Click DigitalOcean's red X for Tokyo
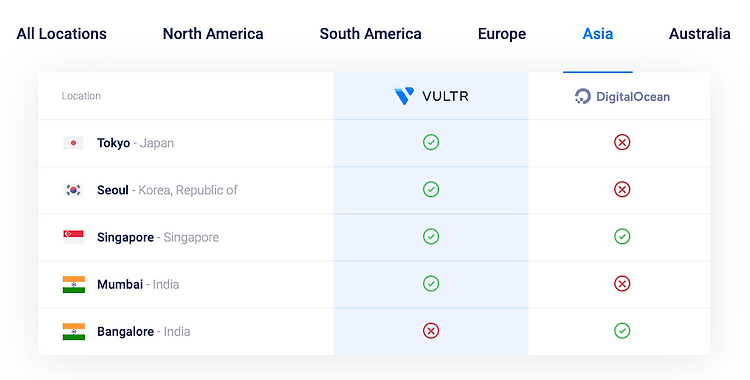 (622, 142)
